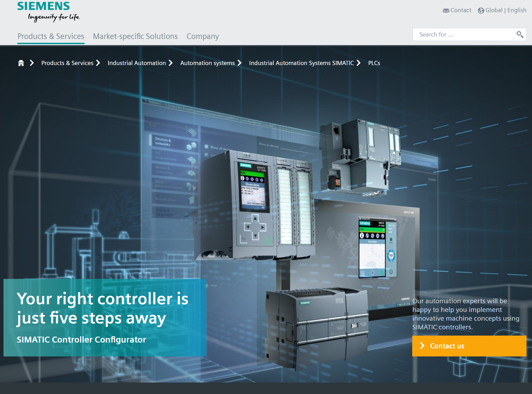Open SIMATIC Controller Configurator link
This screenshot has height=394, width=532.
(x=81, y=339)
